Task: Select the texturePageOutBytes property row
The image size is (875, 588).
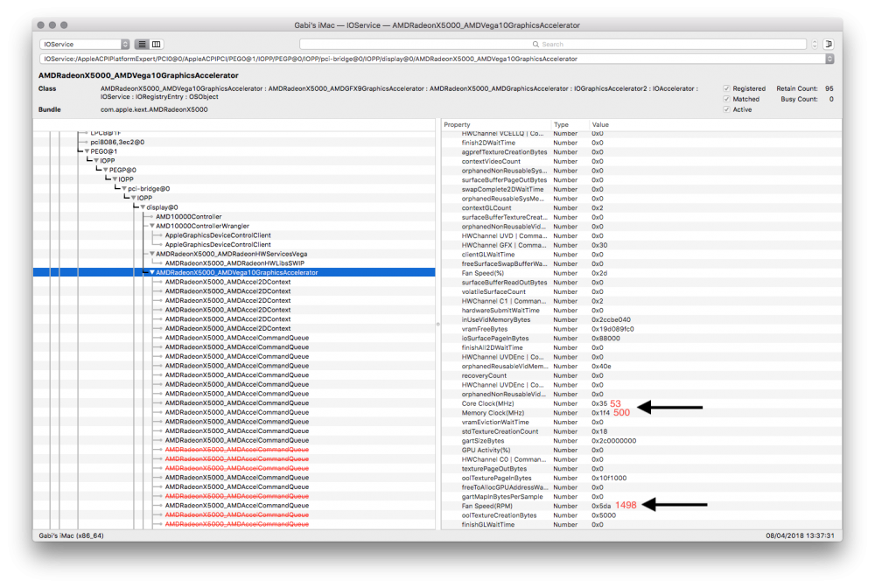Action: point(641,469)
